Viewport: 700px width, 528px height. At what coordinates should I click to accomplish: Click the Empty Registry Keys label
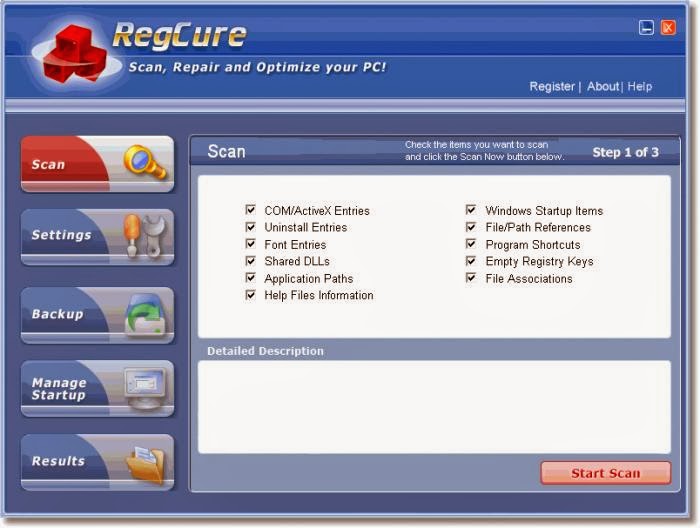tap(539, 262)
